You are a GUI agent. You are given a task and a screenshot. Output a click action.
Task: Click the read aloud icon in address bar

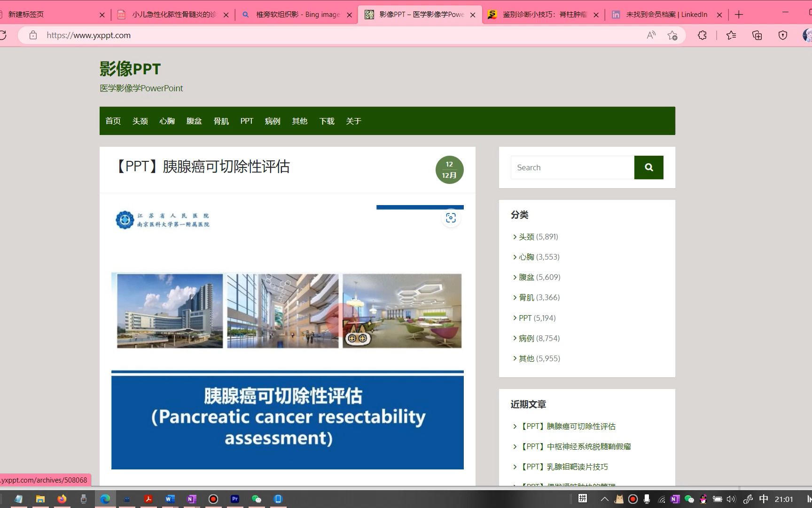[x=651, y=35]
